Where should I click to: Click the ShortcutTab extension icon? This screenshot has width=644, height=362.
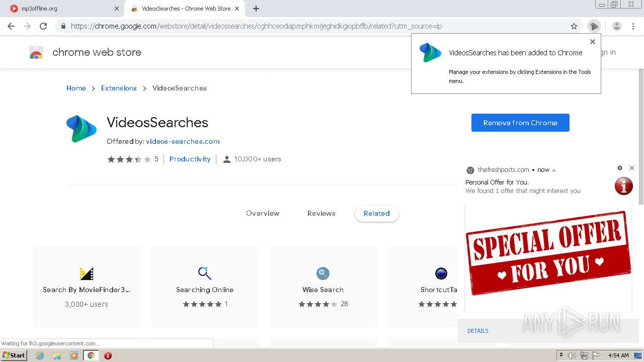tap(441, 274)
